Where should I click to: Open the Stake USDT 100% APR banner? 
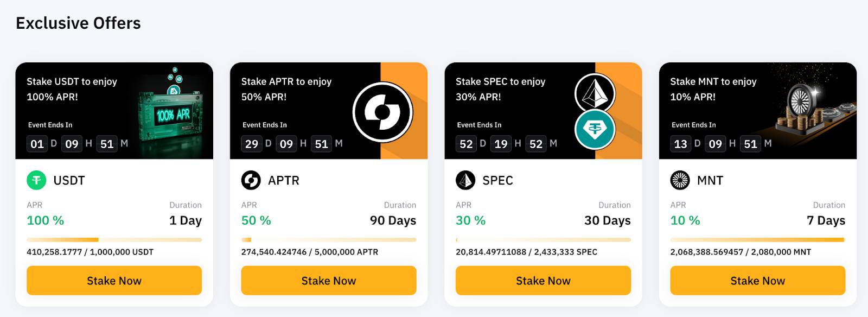114,111
